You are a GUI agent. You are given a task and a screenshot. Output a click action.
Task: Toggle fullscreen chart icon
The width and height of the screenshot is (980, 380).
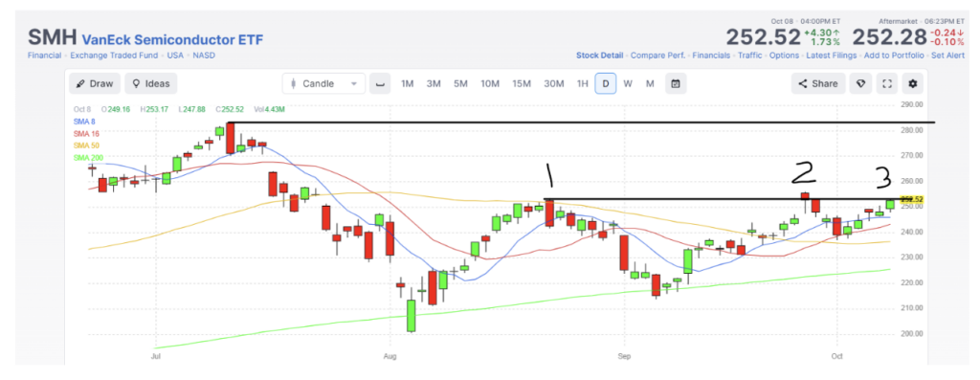(x=886, y=83)
